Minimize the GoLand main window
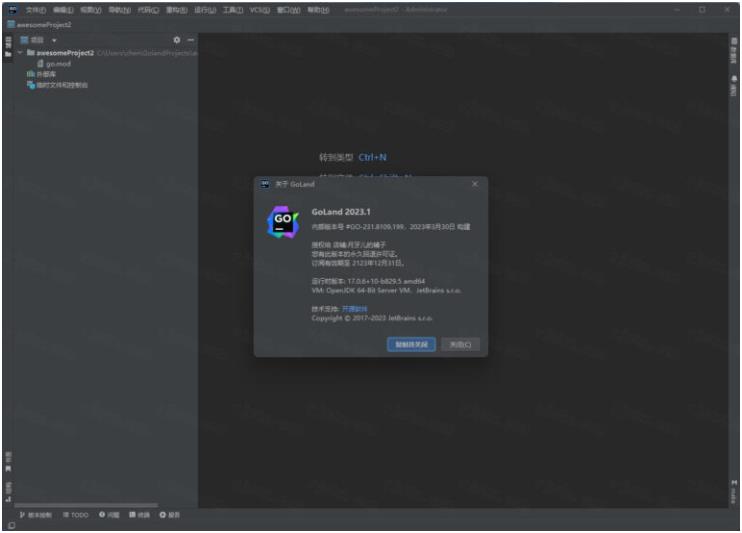This screenshot has width=742, height=533. (x=677, y=9)
